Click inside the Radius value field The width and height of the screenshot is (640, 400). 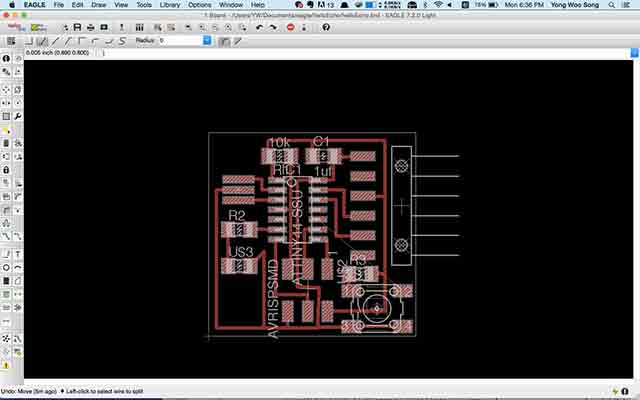point(180,40)
